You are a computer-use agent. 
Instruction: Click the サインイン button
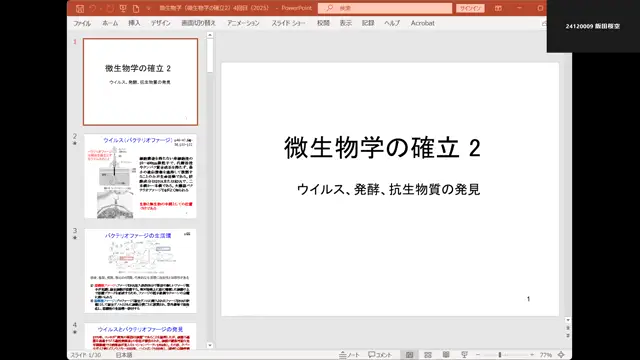pos(470,8)
